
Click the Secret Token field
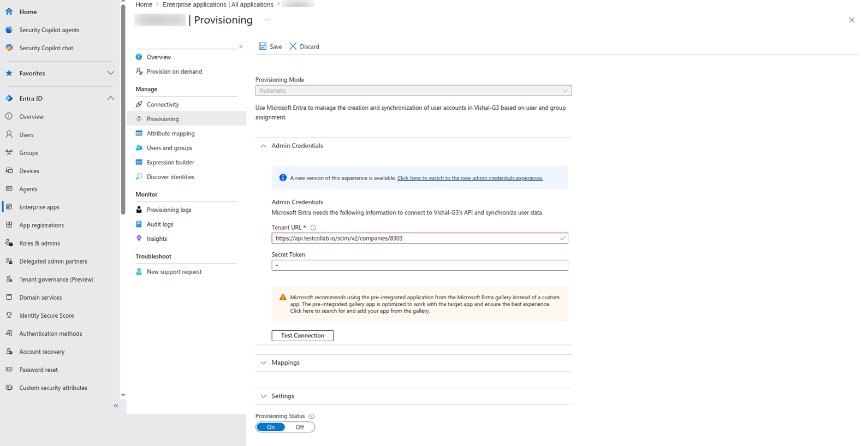(x=420, y=265)
